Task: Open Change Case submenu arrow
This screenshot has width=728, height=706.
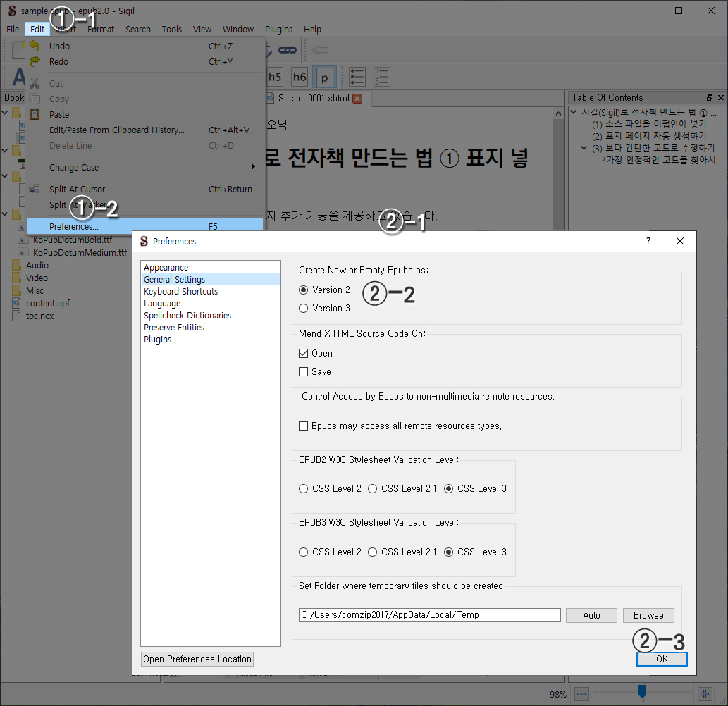Action: coord(254,167)
